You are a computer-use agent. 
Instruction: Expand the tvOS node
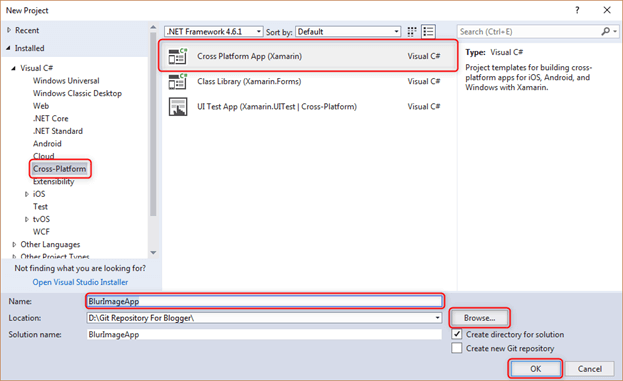pos(27,219)
